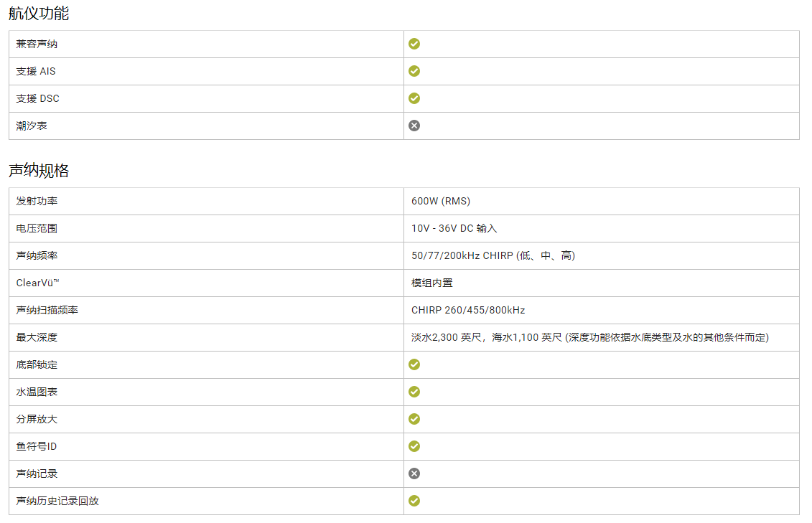Click the green checkmark for 兼容声纳

tap(414, 44)
